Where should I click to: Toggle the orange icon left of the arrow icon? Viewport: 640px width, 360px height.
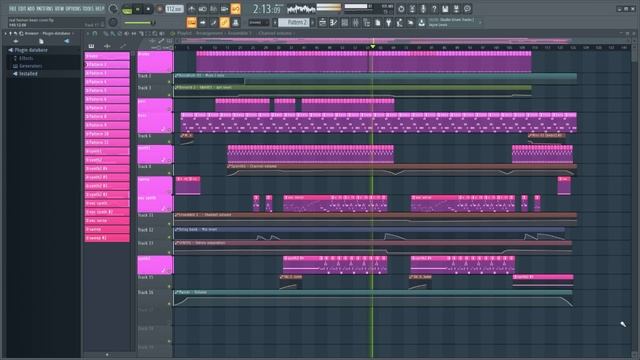pyautogui.click(x=191, y=22)
